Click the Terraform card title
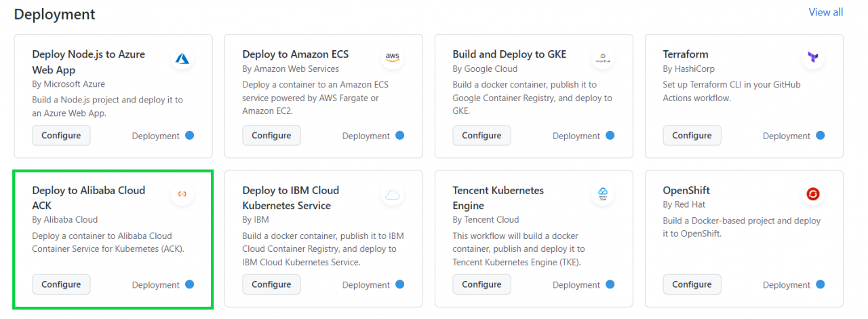868x319 pixels. coord(686,54)
